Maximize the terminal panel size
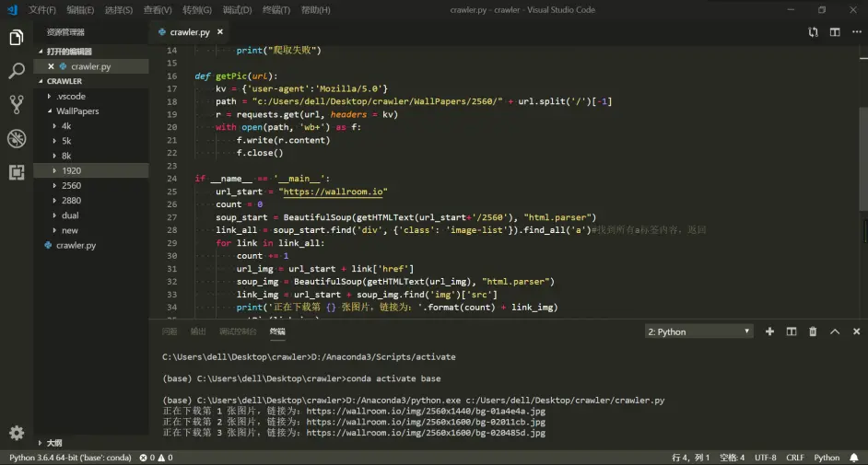 click(835, 331)
